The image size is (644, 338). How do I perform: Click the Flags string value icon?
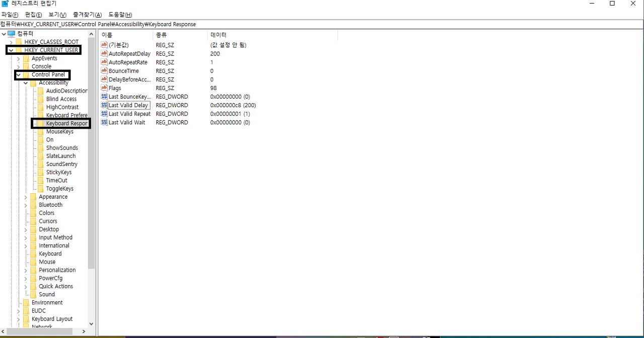coord(105,88)
